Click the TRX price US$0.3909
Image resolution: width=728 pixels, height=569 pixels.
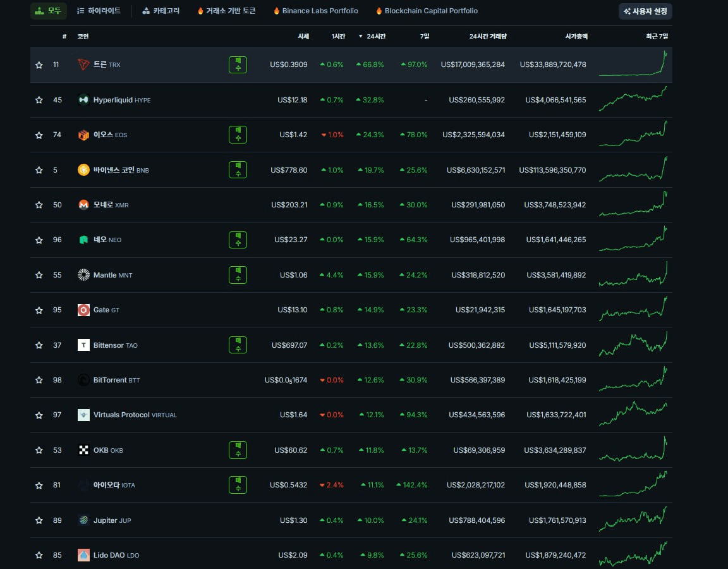tap(288, 64)
